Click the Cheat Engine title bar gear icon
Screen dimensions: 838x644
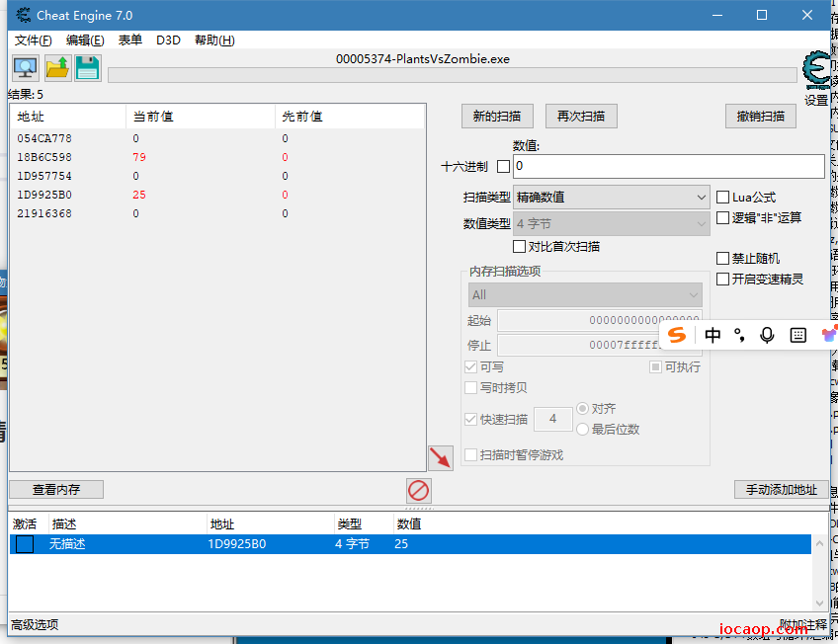tap(23, 15)
